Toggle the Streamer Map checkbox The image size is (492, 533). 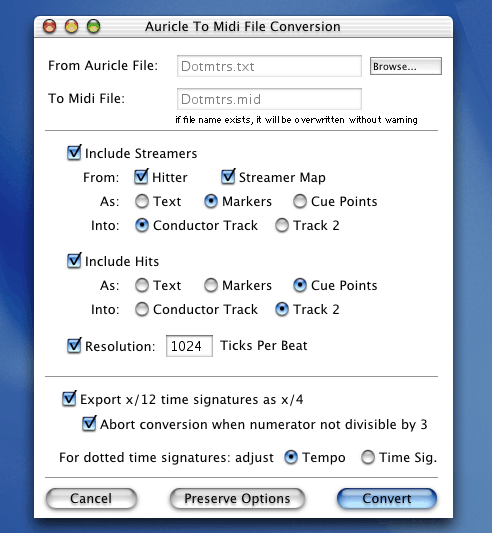click(x=228, y=177)
